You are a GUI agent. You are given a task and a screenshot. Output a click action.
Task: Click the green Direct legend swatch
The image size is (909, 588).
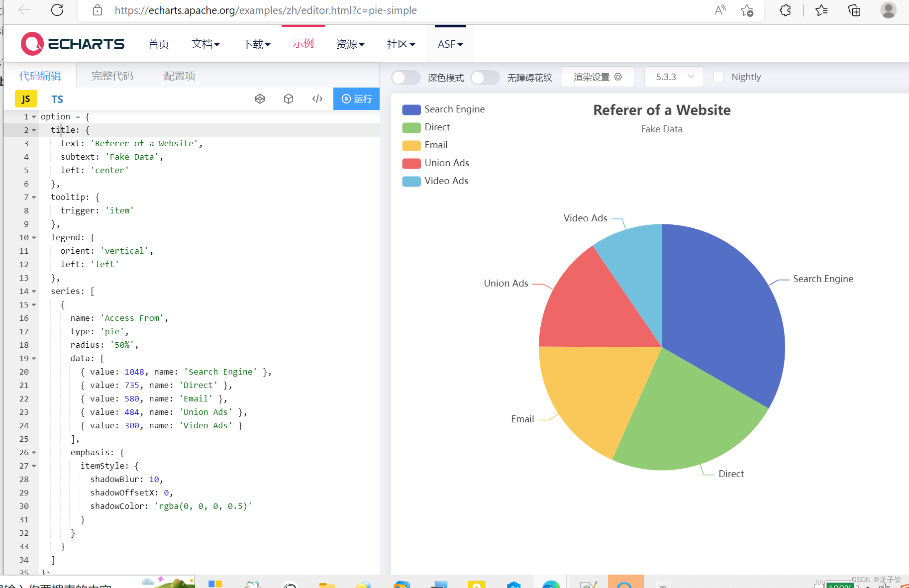coord(410,127)
